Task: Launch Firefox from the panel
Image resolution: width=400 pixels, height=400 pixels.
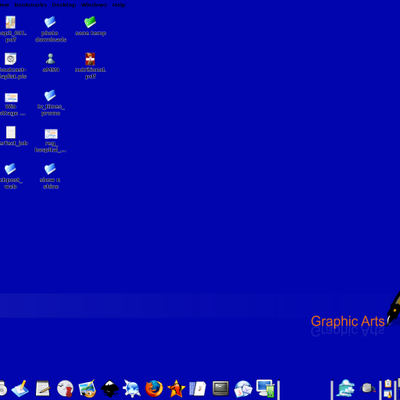Action: (x=154, y=389)
